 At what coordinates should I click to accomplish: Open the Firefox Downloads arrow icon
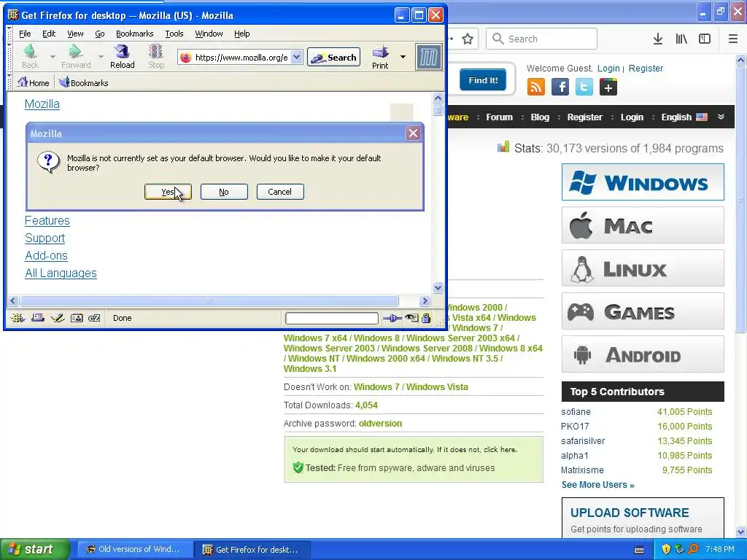point(658,39)
